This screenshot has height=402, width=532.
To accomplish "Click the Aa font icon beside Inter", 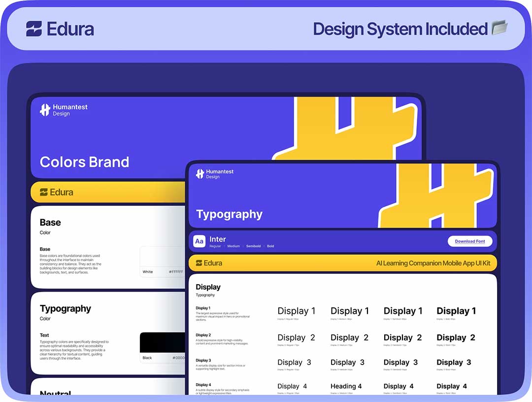I will (199, 241).
